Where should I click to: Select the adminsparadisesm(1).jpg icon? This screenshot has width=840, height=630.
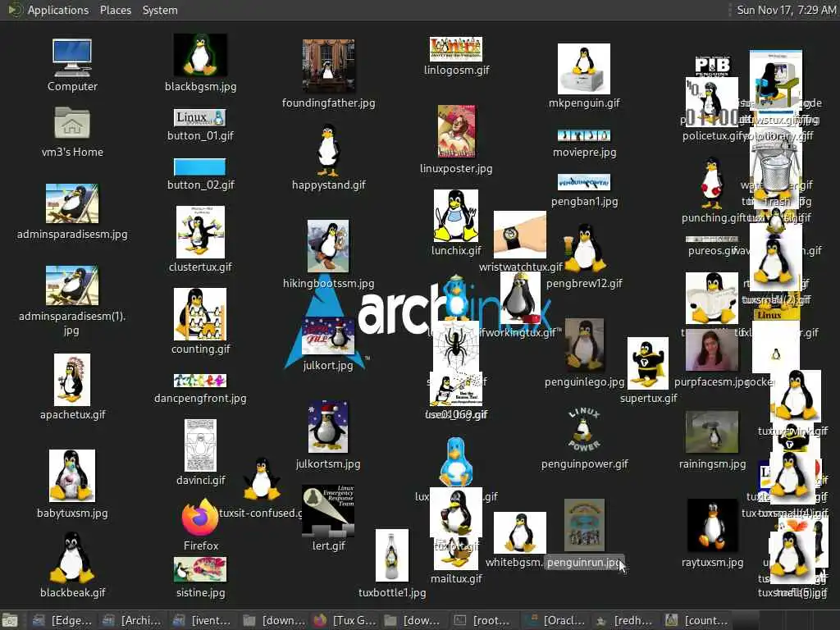coord(72,285)
